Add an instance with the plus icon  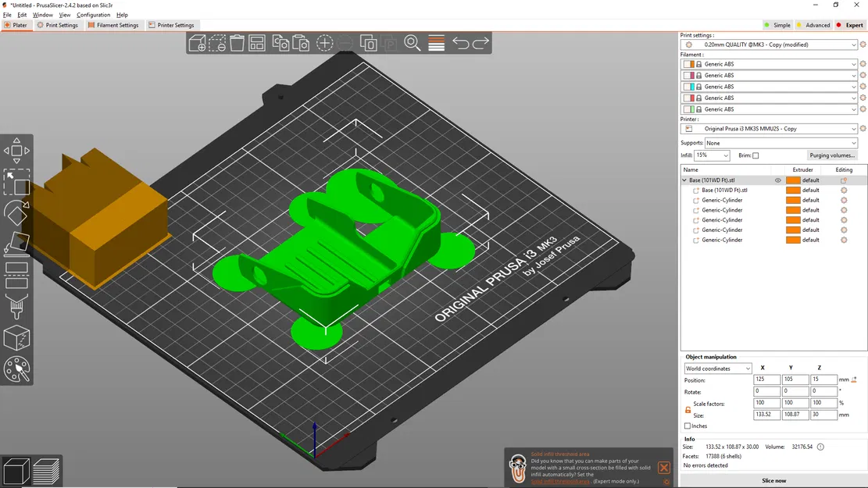click(324, 43)
